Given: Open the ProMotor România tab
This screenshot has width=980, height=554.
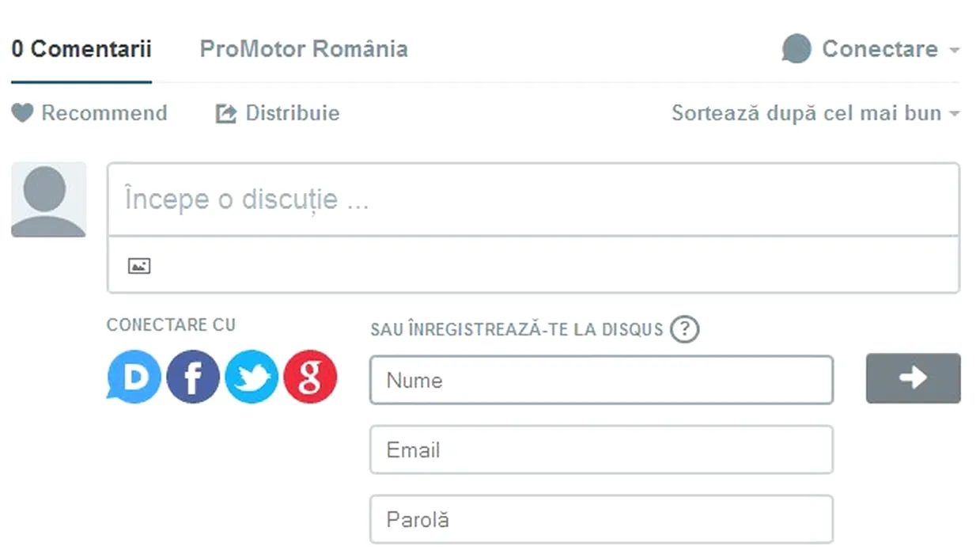Looking at the screenshot, I should [304, 49].
